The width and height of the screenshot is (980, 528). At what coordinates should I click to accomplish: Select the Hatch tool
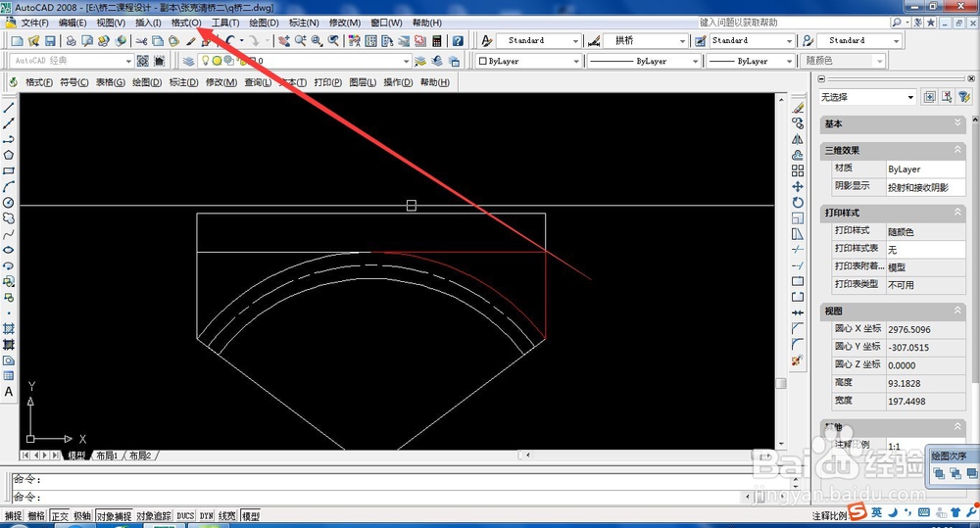9,328
